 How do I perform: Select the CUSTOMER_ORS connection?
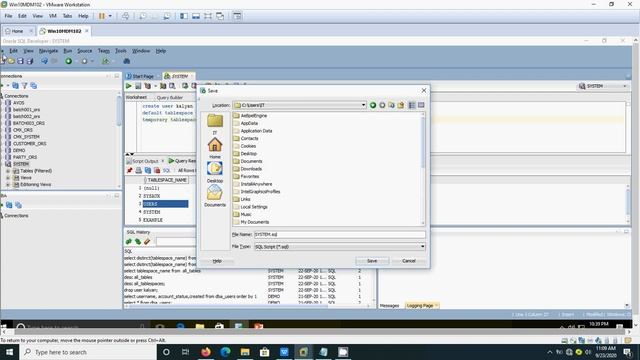tap(29, 144)
